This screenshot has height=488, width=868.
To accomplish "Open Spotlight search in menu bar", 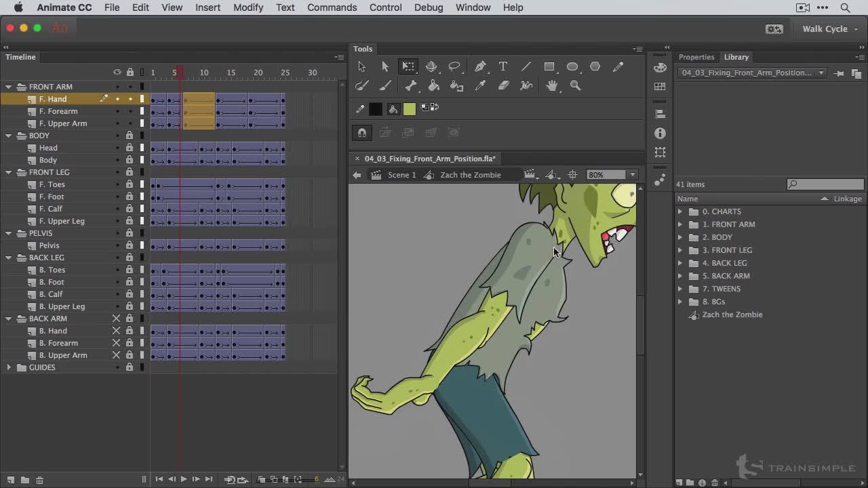I will click(x=845, y=7).
